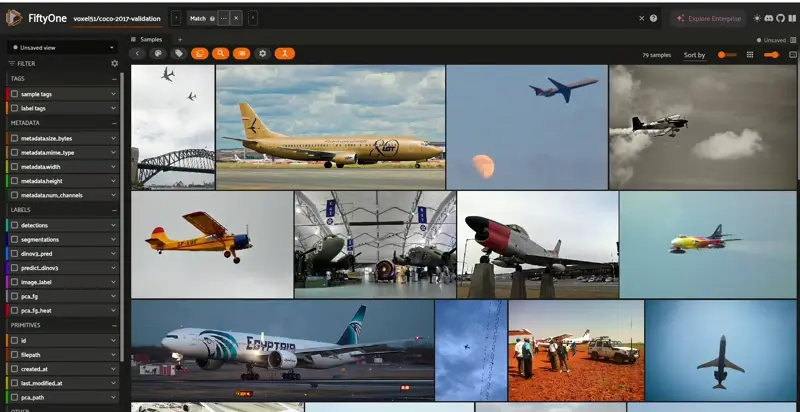
Task: Collapse the TAGS section
Action: pyautogui.click(x=114, y=79)
